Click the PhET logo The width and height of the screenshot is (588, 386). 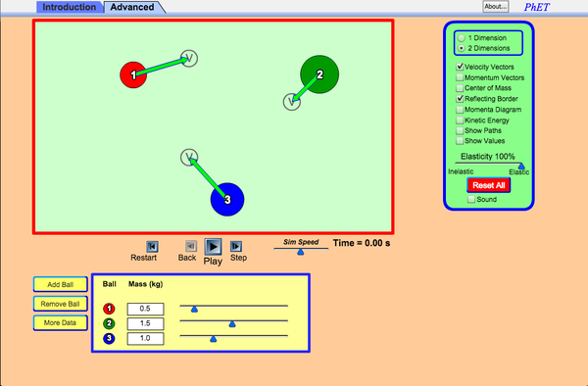click(x=536, y=7)
